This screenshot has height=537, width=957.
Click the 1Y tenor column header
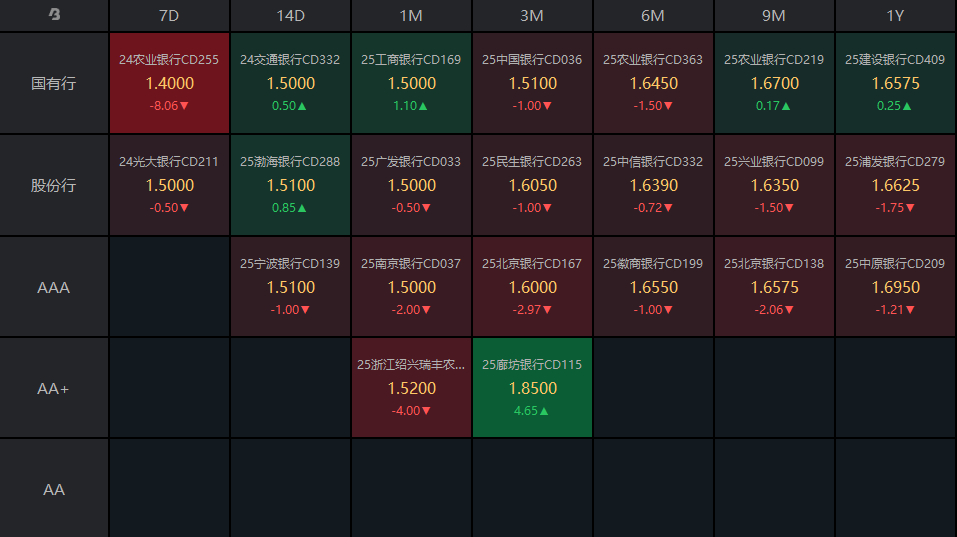tap(895, 16)
